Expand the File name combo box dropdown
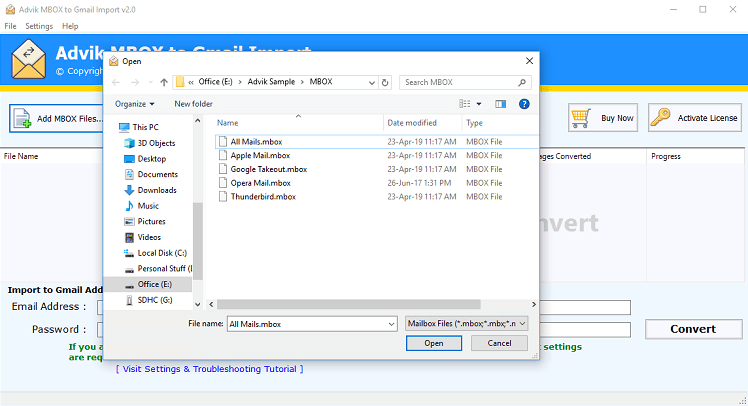 click(391, 324)
